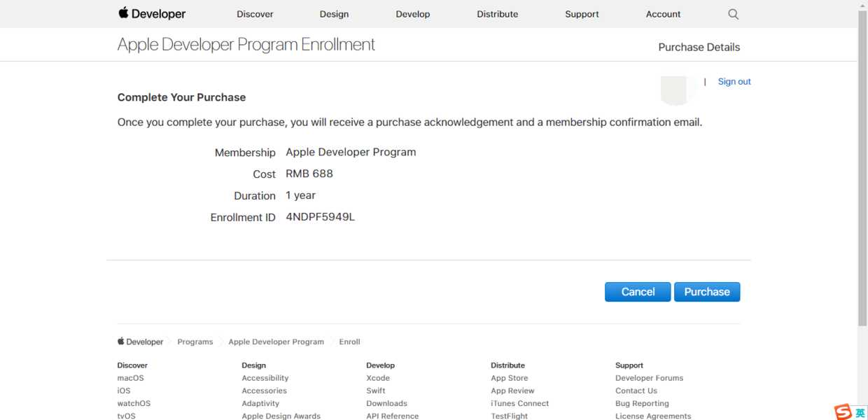Click the Support footer column heading
This screenshot has height=420, width=868.
coord(629,365)
